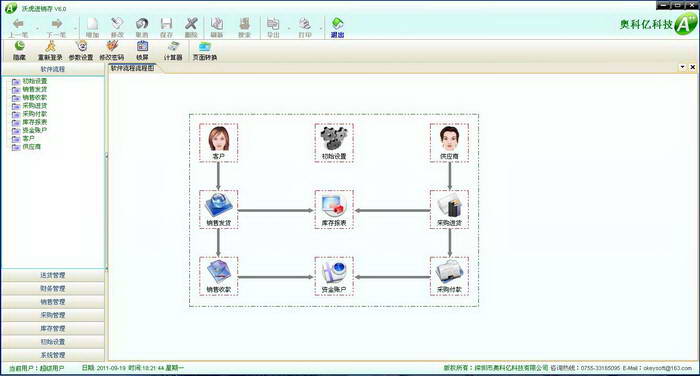Viewport: 700px width, 376px height.
Task: Select 采购进货 in the left tree
Action: pos(35,106)
